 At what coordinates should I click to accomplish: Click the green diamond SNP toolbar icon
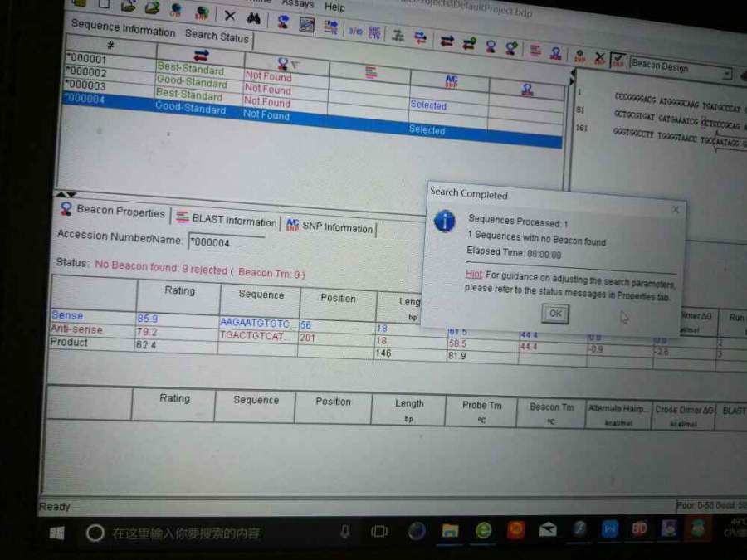(580, 56)
